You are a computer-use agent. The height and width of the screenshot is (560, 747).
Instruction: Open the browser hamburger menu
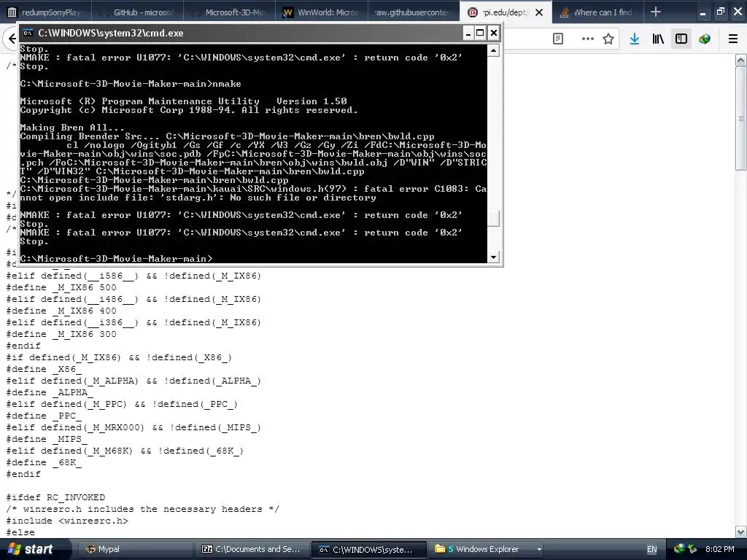click(733, 39)
